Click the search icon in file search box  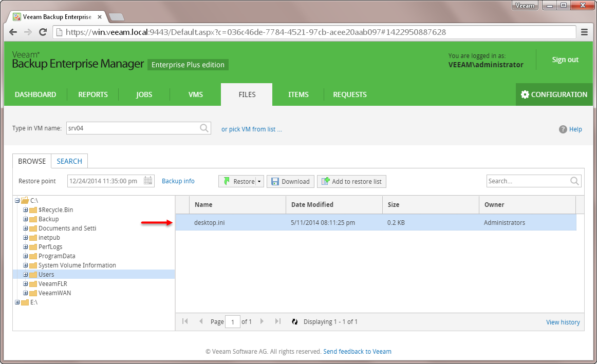coord(574,181)
